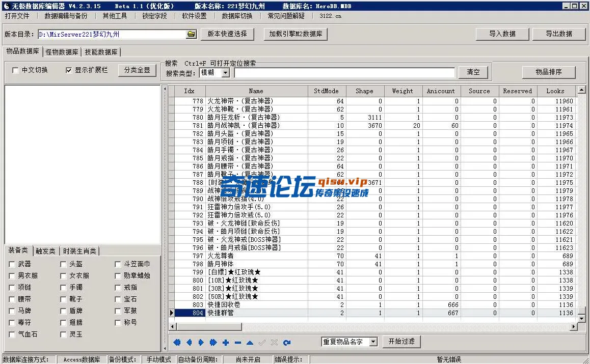
Task: Enable the 中文切换 checkbox
Action: pyautogui.click(x=15, y=70)
